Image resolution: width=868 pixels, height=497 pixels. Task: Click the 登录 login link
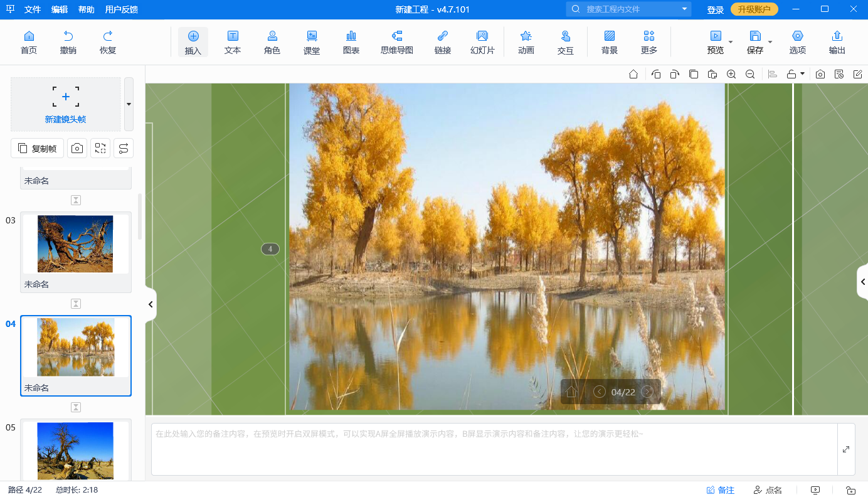coord(716,9)
